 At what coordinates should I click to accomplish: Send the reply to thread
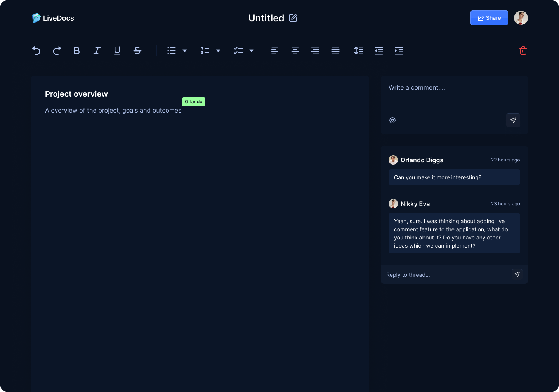point(517,274)
